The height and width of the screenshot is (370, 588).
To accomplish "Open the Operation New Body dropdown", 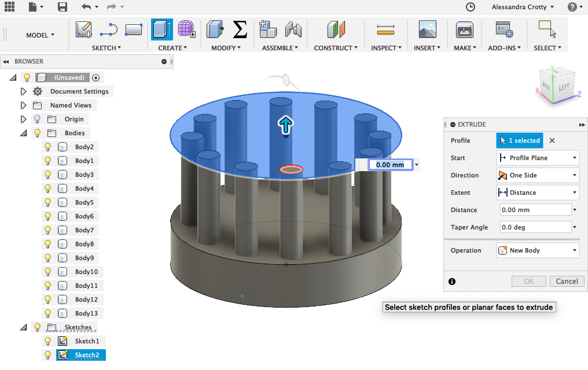I will [x=538, y=250].
